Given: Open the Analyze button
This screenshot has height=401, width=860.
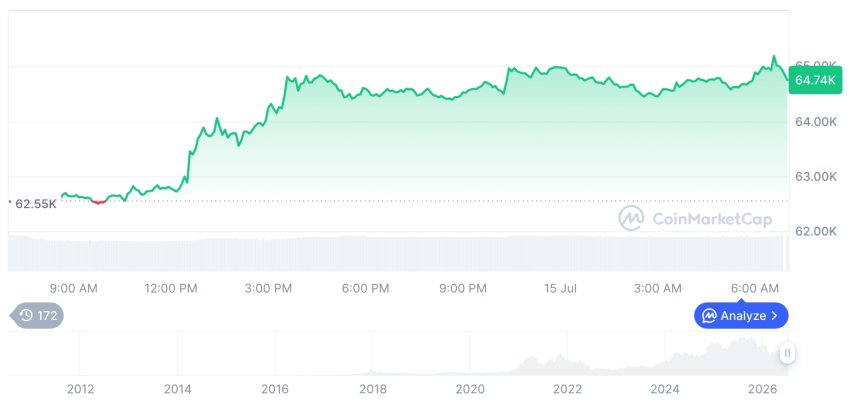Looking at the screenshot, I should (741, 315).
